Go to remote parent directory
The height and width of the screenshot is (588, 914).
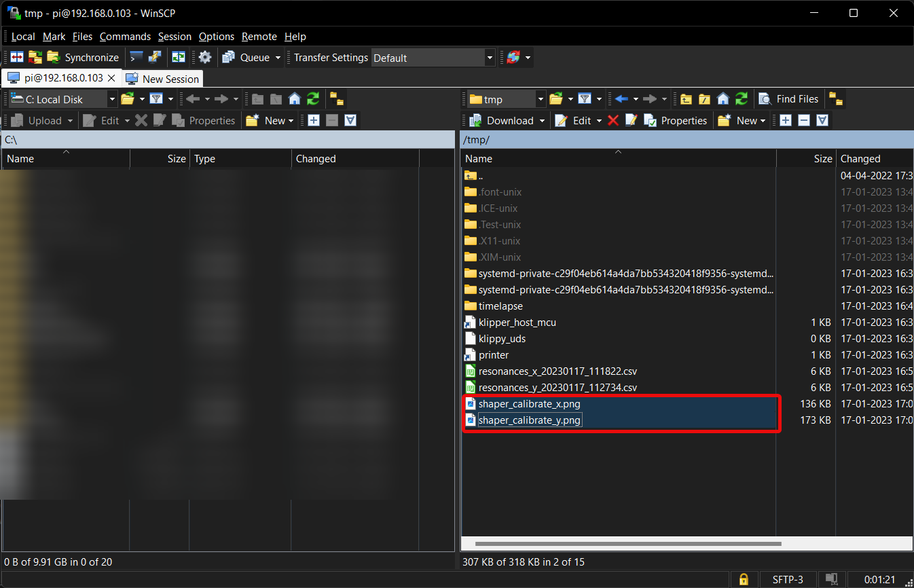tap(687, 99)
